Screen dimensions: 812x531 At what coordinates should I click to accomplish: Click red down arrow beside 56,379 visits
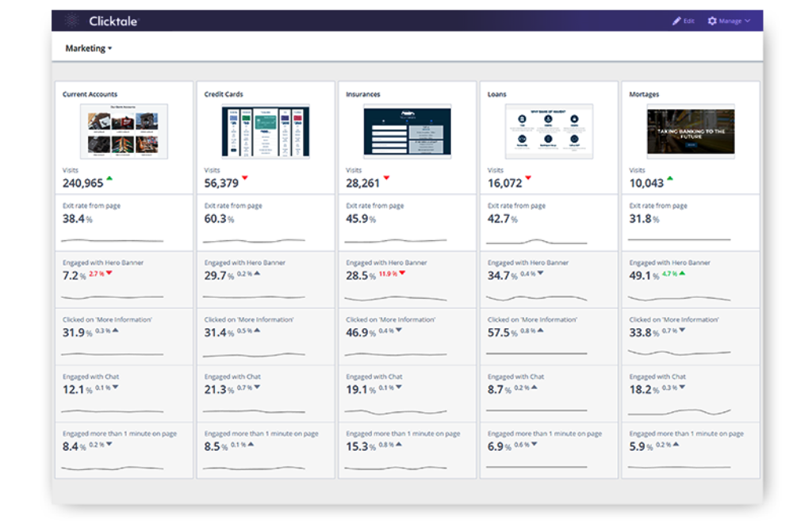pos(245,178)
